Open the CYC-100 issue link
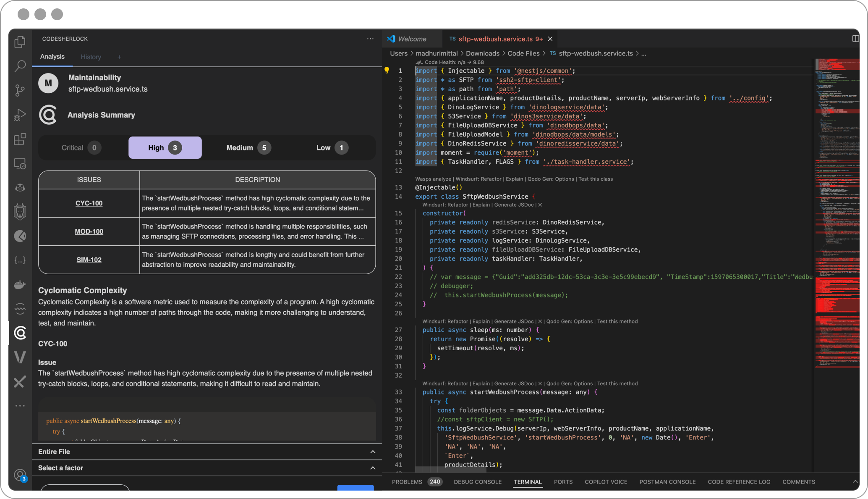 (x=89, y=203)
